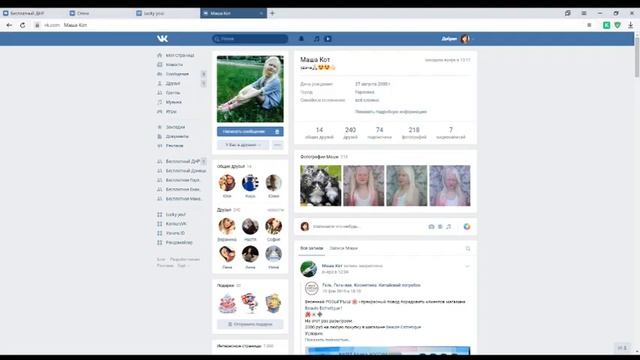This screenshot has height=360, width=640.
Task: Switch to the Lucky you browser tab
Action: coord(167,13)
